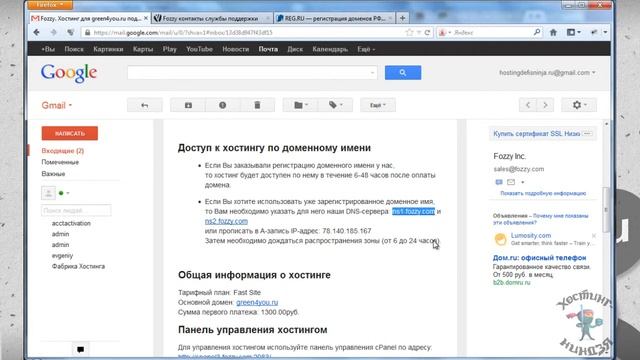The image size is (640, 360).
Task: Delete the message with trash icon
Action: 257,105
